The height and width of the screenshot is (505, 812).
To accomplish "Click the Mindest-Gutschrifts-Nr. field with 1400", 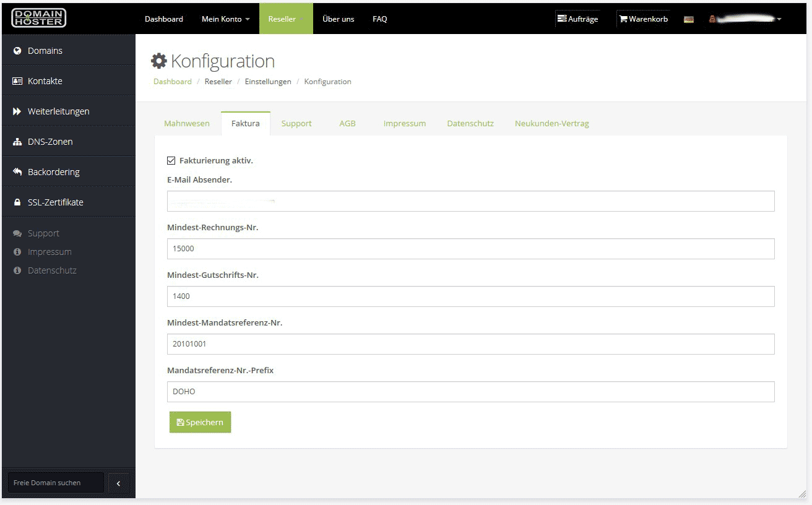I will 470,296.
